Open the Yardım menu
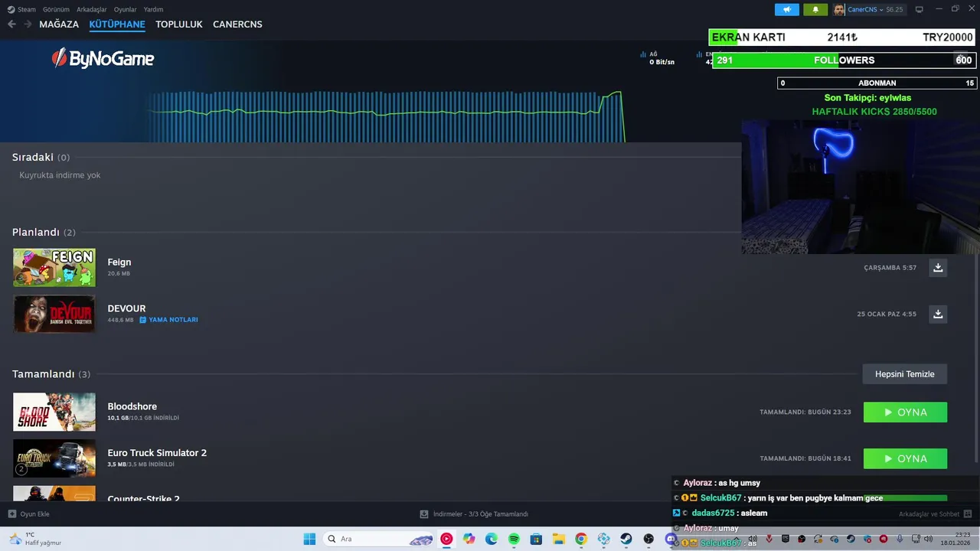 (x=153, y=9)
